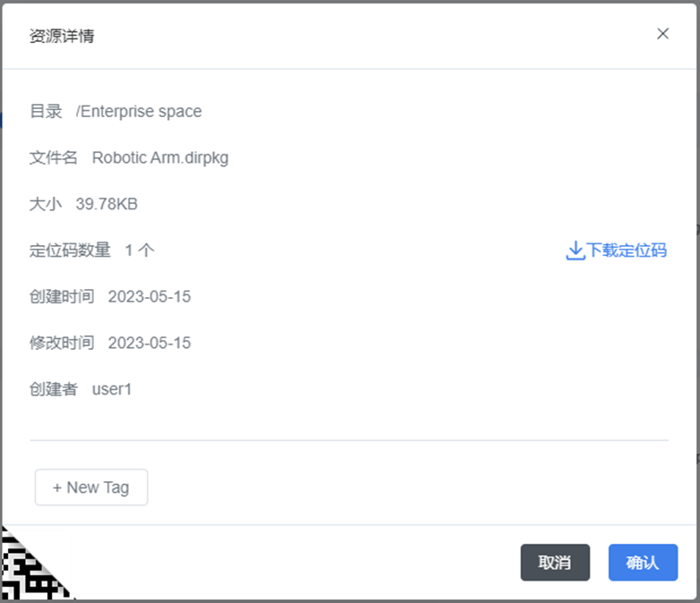Click the 定位码数量 label
Screen dimensions: 700x603
(70, 251)
